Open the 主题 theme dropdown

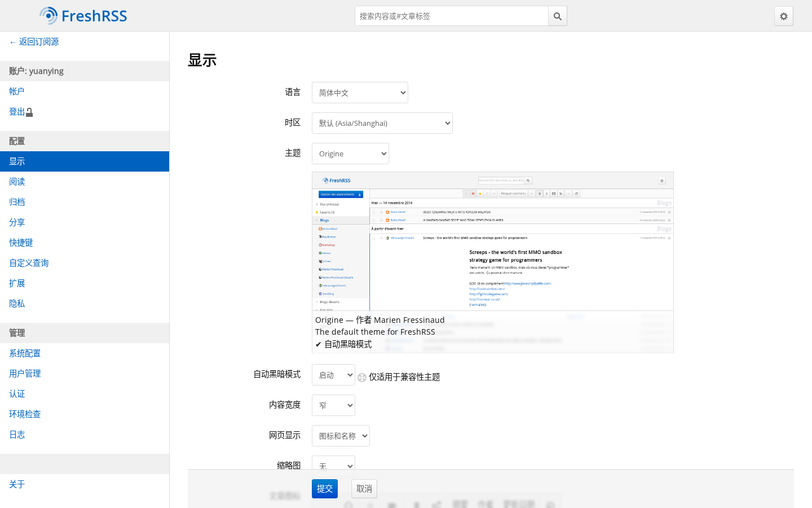tap(350, 154)
